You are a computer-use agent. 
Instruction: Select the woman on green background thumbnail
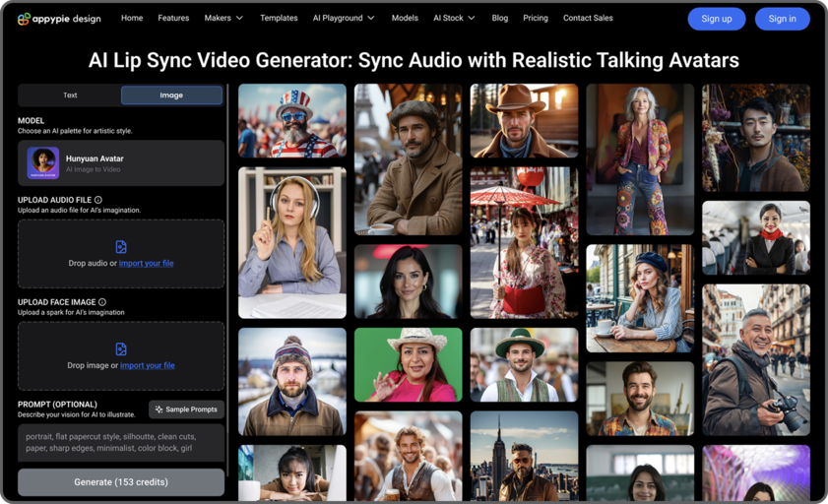tap(409, 364)
